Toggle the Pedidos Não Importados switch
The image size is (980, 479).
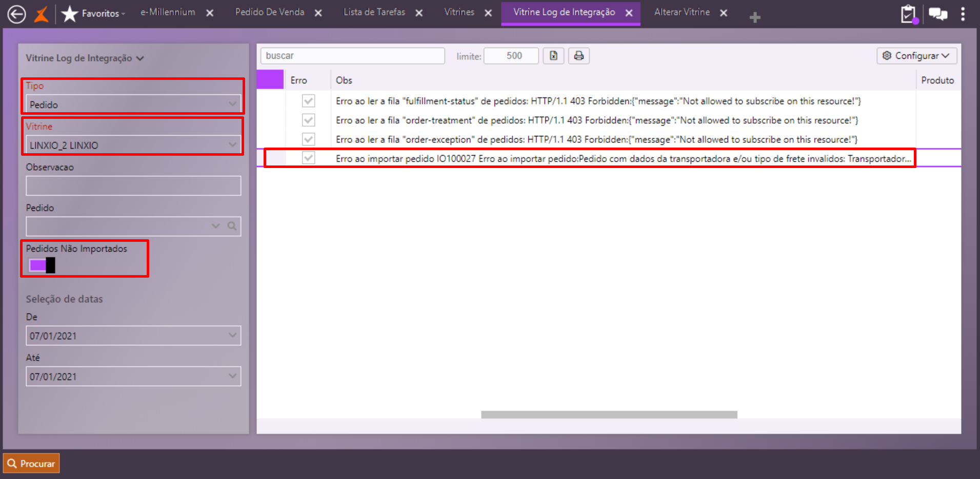42,265
